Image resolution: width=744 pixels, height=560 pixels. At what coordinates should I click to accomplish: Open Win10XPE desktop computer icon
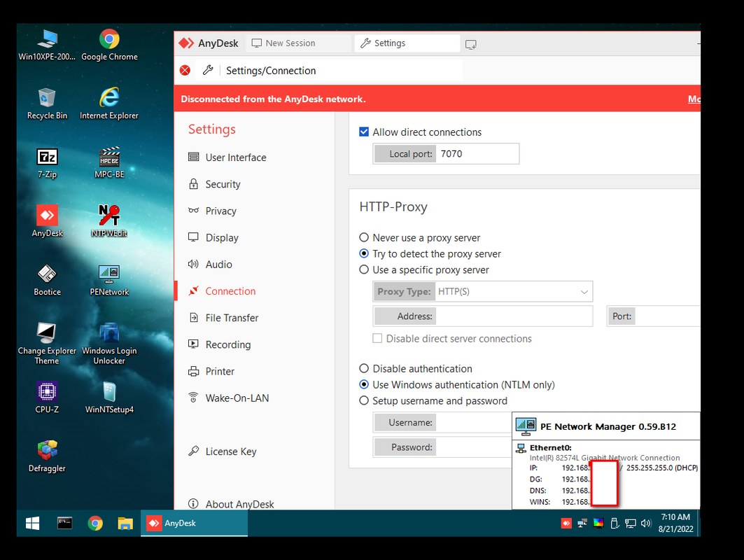47,45
